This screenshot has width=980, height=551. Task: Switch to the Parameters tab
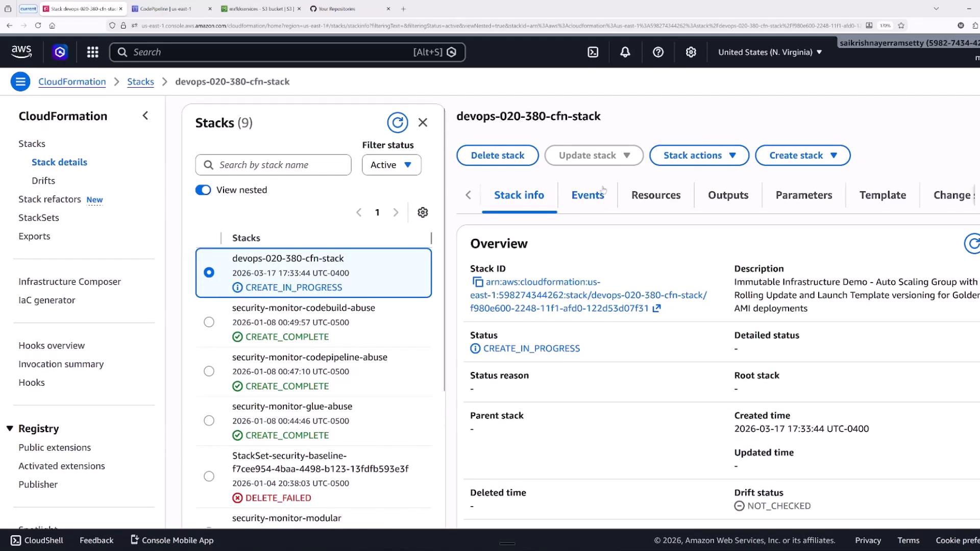click(803, 195)
